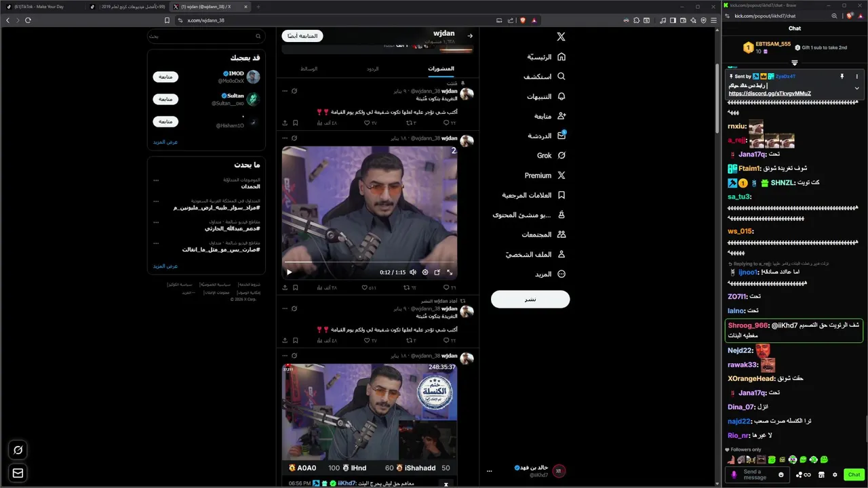Click the Brave Shields icon in main window
Screen dimensions: 868x488
[x=522, y=20]
